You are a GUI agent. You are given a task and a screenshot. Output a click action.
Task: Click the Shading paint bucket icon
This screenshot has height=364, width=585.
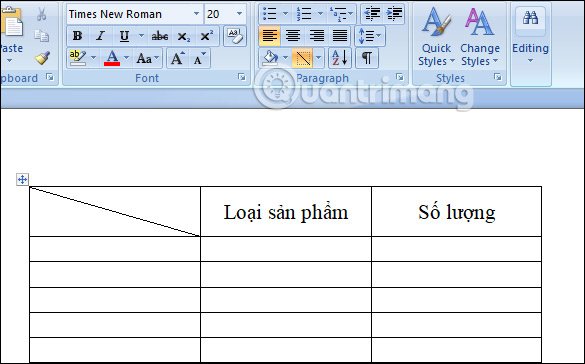(x=270, y=58)
